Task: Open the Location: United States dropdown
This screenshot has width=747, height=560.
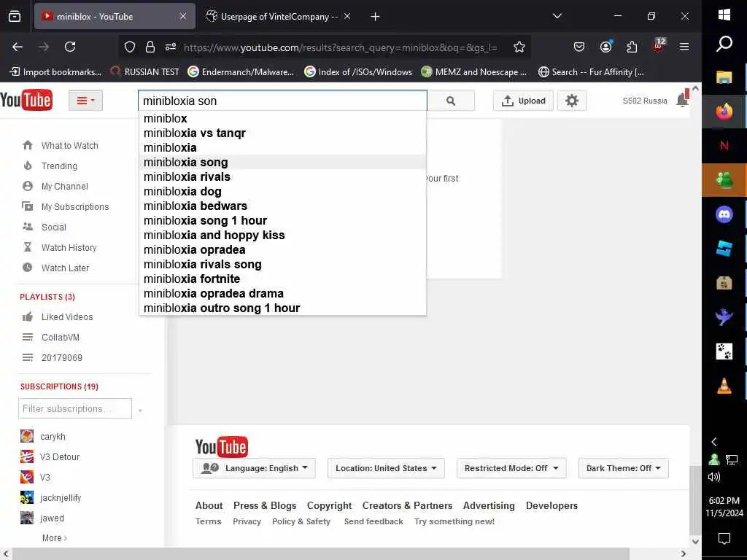Action: tap(386, 468)
